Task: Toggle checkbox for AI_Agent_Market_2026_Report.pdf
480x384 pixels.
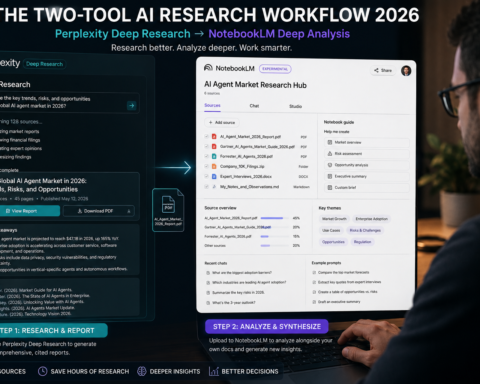Action: (206, 137)
